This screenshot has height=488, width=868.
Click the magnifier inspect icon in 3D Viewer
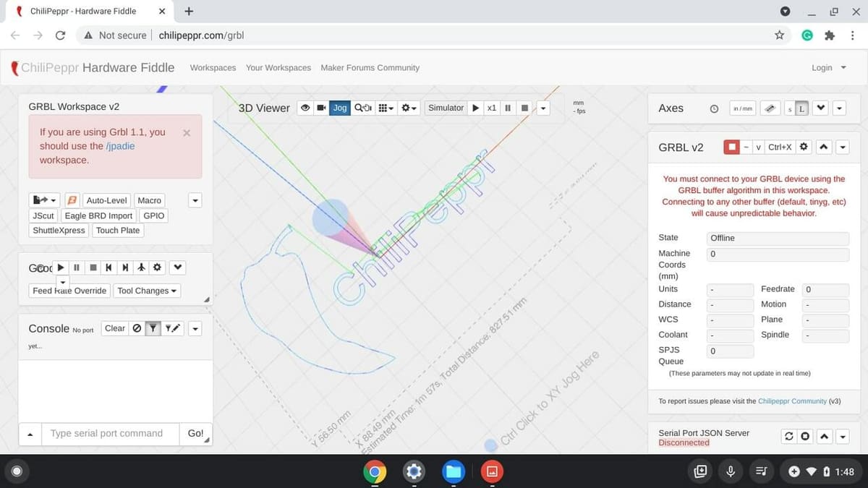pos(363,108)
